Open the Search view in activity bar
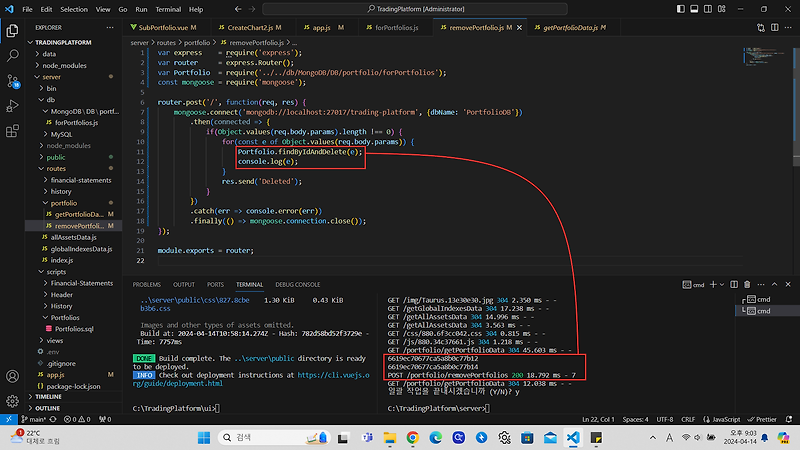Viewport: 800px width, 450px height. click(x=12, y=55)
